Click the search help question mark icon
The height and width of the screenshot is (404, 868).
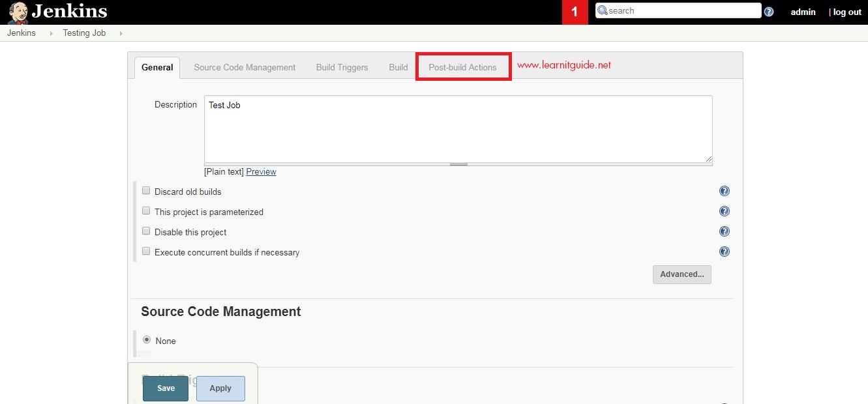coord(769,10)
